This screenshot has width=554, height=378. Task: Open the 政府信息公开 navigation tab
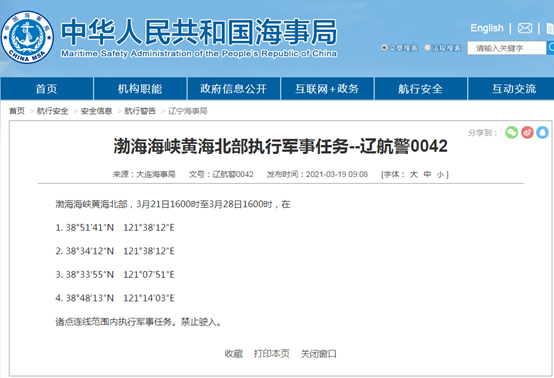coord(234,89)
